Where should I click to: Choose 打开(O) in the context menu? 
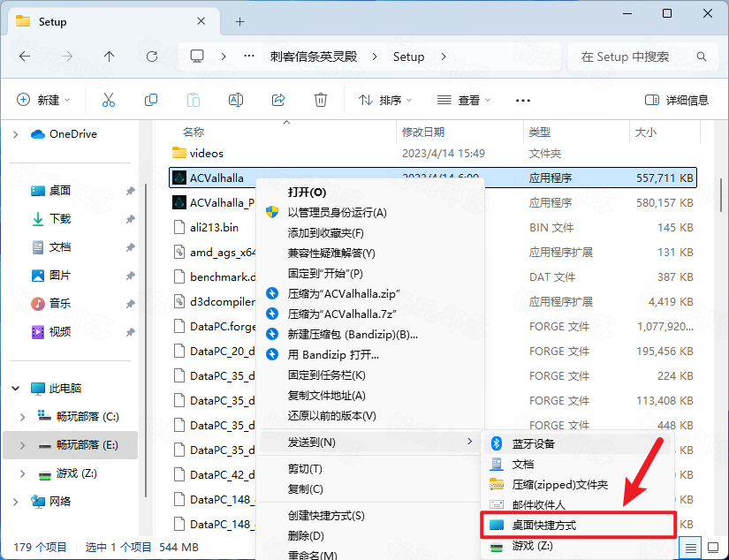point(307,193)
